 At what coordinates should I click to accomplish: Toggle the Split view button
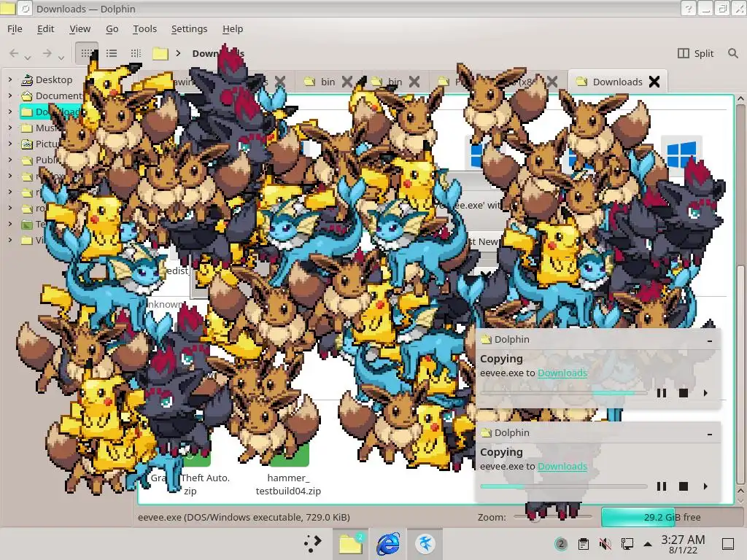click(695, 53)
